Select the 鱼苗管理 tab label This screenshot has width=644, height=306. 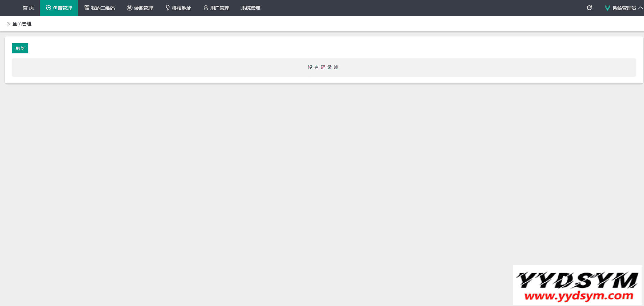(62, 8)
